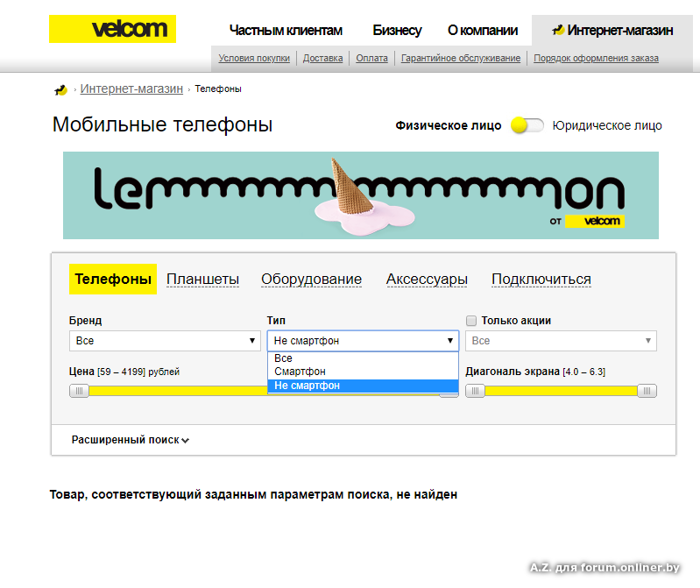Select the Телефоны tab
Viewport: 700px width, 588px height.
coord(113,279)
